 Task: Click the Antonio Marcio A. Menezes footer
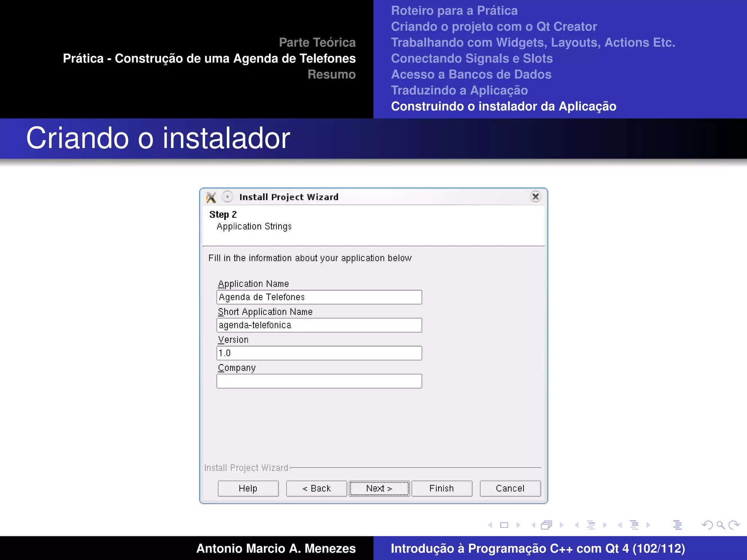click(276, 548)
